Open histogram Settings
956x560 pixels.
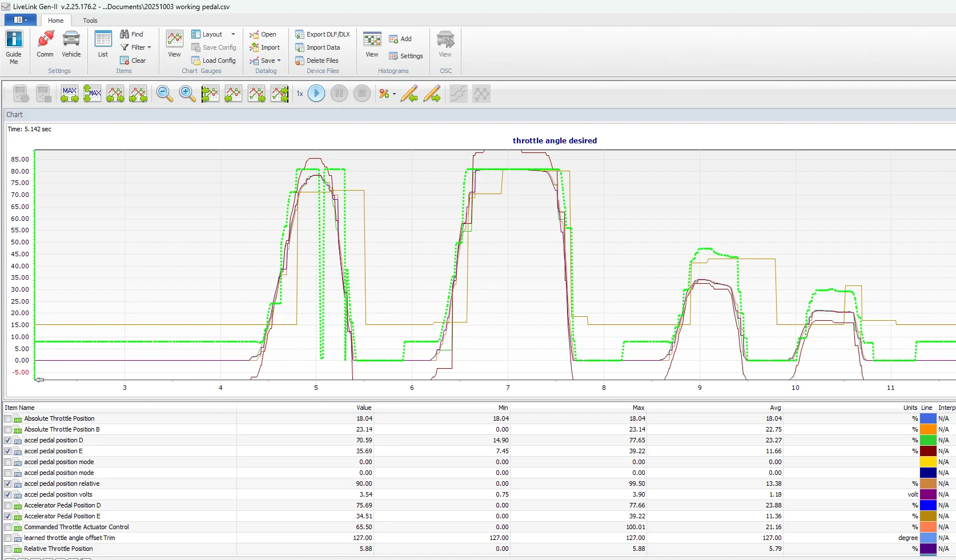[x=406, y=56]
